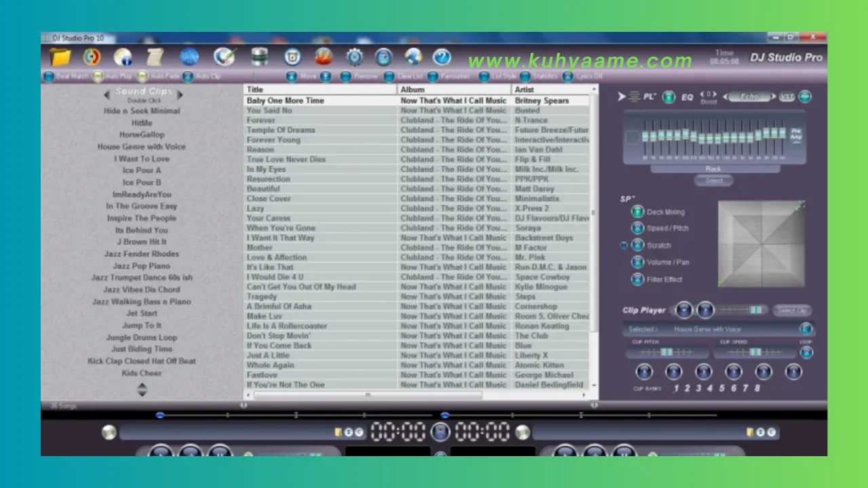Open the blue question mark help icon
Viewport: 868px width, 488px height.
pos(442,56)
